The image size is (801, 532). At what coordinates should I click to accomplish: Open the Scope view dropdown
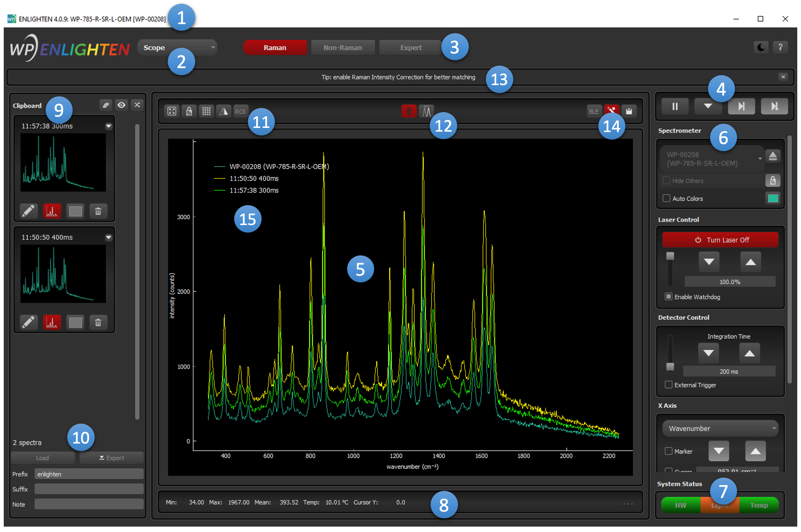coord(177,48)
